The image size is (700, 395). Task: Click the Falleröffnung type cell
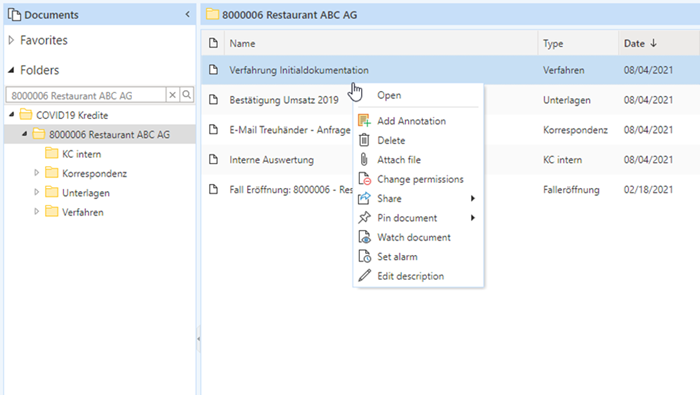coord(571,190)
